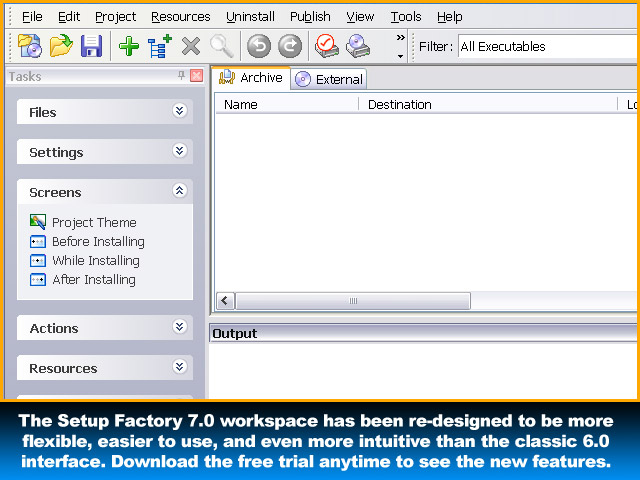This screenshot has height=480, width=640.
Task: Save the project with the floppy icon
Action: point(91,46)
